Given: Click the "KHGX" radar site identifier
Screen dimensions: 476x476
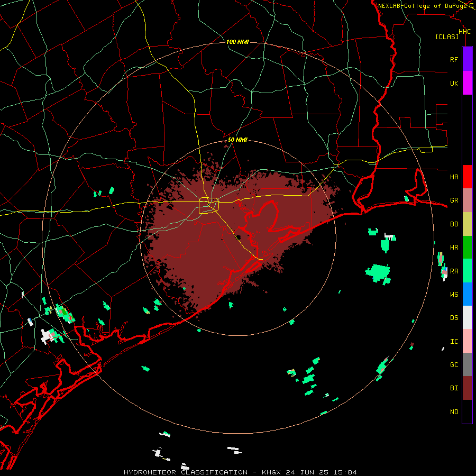Looking at the screenshot, I should [x=272, y=472].
